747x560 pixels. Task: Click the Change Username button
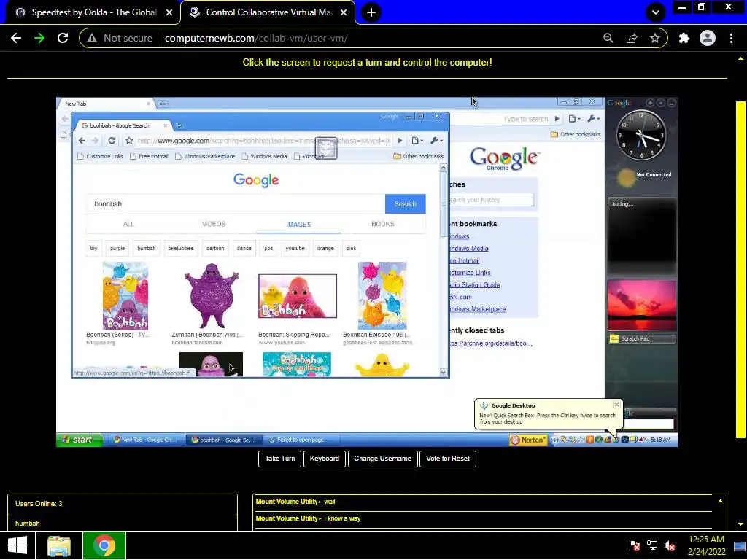382,459
